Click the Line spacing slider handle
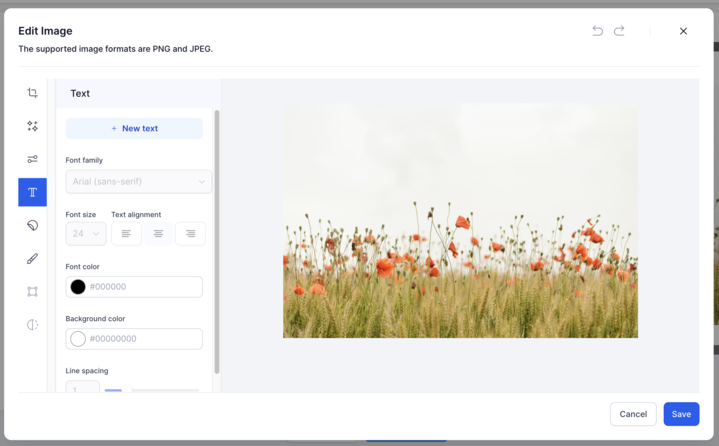Viewport: 719px width, 446px height. point(127,390)
